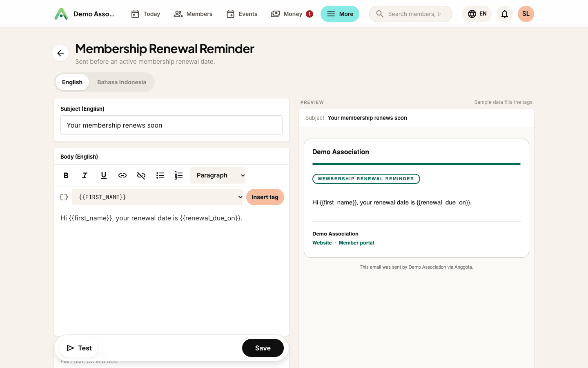The image size is (588, 368).
Task: Click the back arrow button
Action: click(x=60, y=53)
